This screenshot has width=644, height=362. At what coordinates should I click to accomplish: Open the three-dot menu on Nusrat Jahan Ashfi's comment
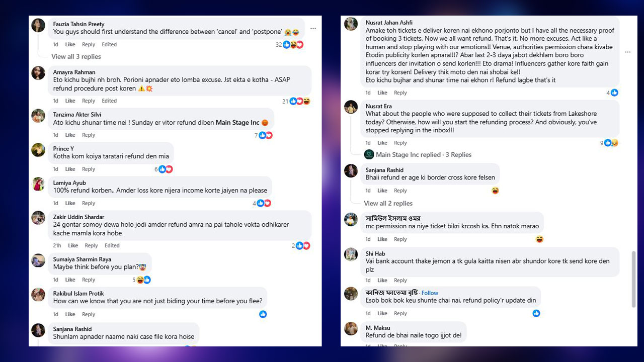pos(627,52)
